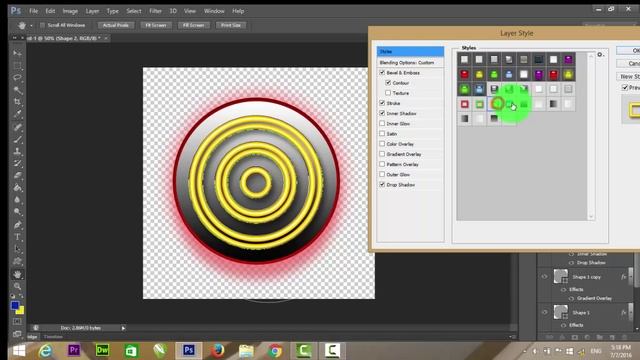Image resolution: width=640 pixels, height=360 pixels.
Task: Hide the Shape 1 copy layer
Action: (x=544, y=276)
